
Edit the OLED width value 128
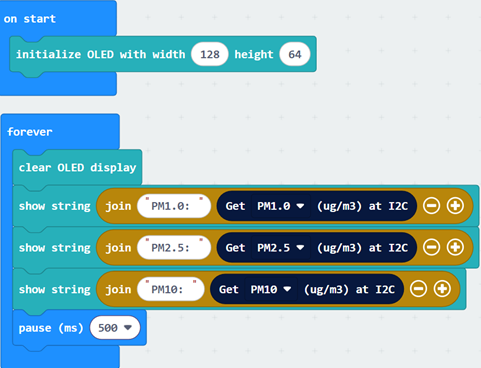click(210, 54)
